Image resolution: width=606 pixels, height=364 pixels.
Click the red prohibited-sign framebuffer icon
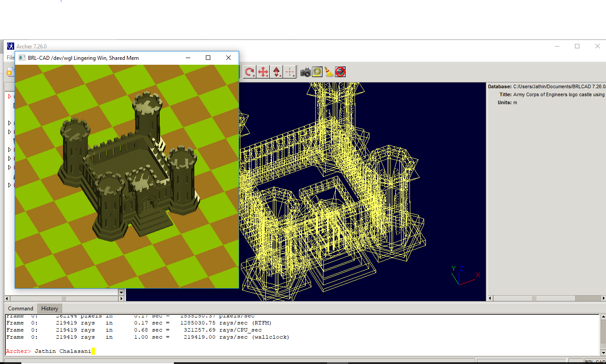click(340, 72)
